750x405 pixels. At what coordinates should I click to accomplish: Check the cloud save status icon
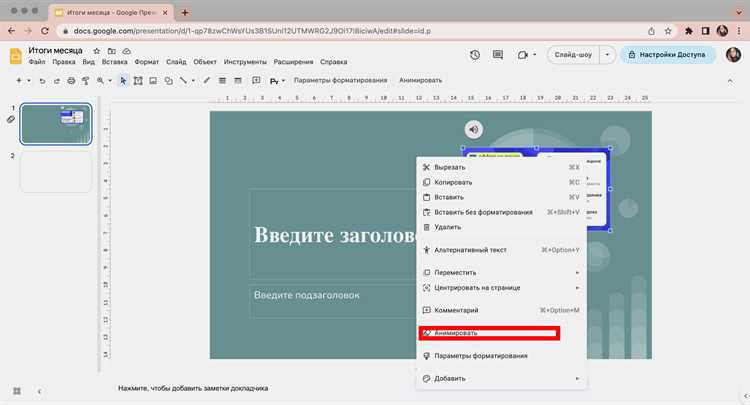click(127, 51)
